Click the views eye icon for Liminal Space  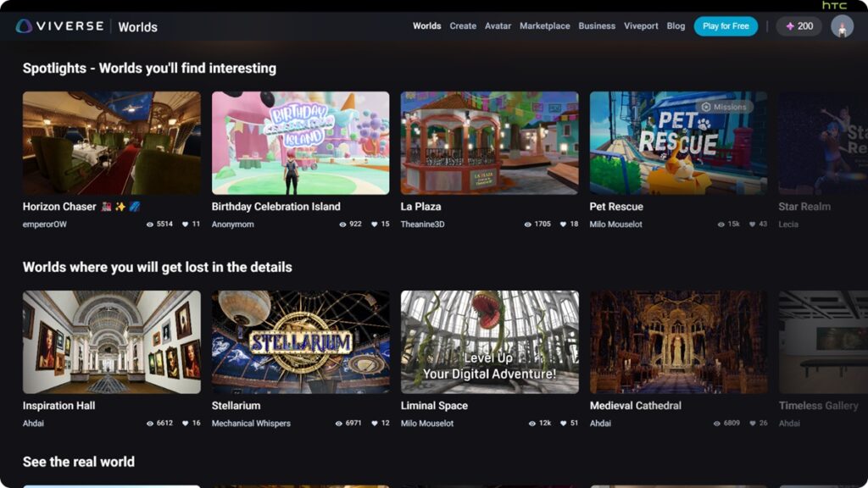point(532,424)
